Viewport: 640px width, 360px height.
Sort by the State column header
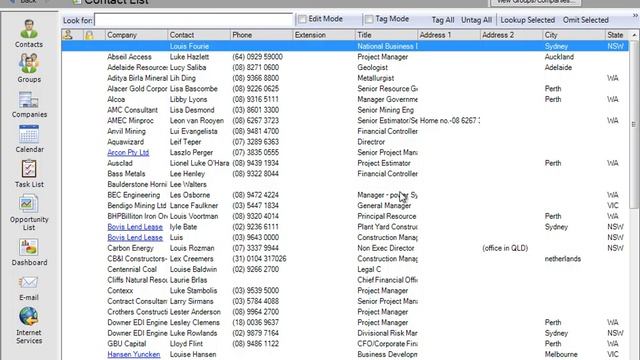coord(617,35)
